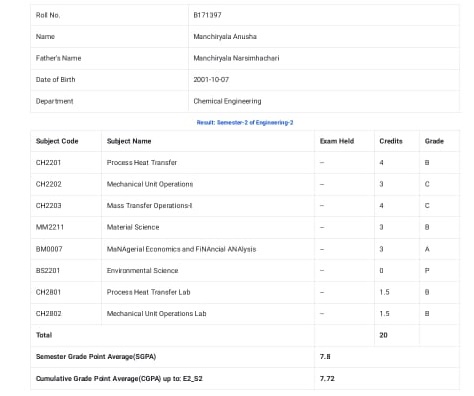Select subject code CH2802
Screen dimensions: 474x396
[x=49, y=314]
